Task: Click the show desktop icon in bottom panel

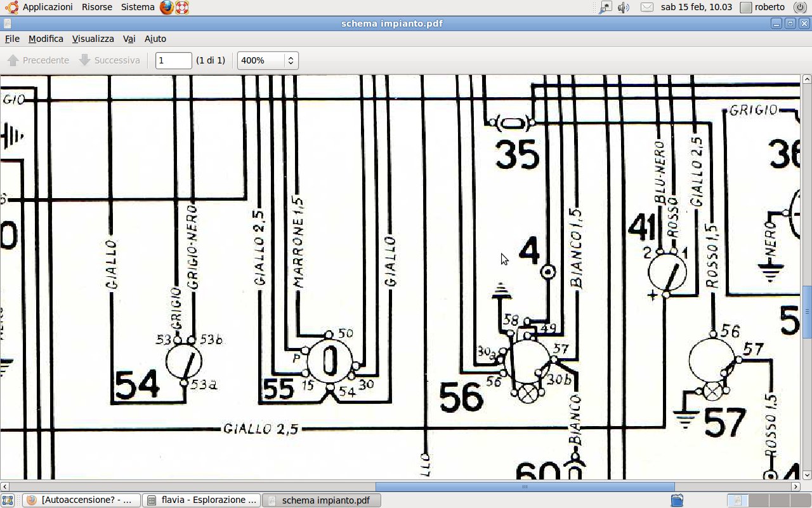Action: [x=8, y=500]
